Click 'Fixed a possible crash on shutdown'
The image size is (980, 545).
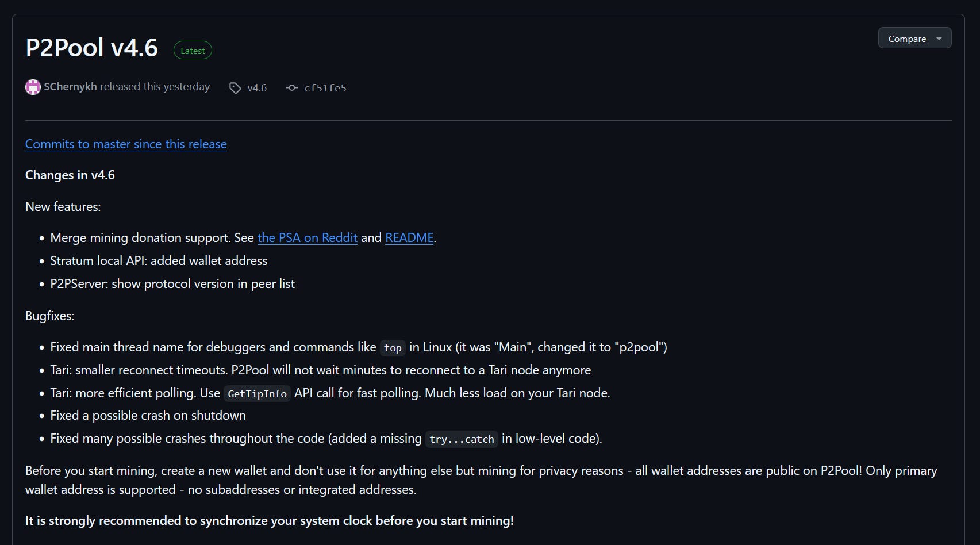(x=148, y=416)
